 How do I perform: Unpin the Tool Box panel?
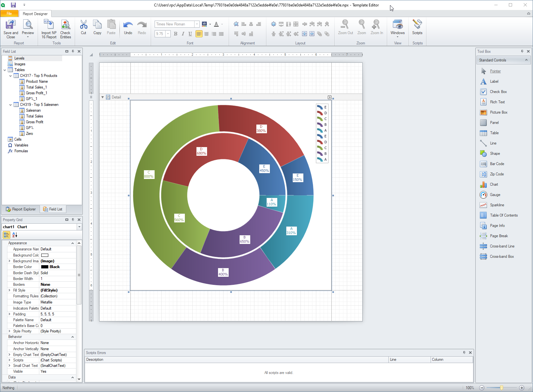(522, 51)
